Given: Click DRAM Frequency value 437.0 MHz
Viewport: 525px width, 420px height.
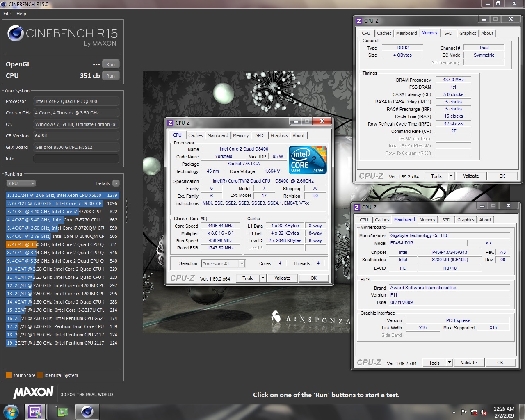Looking at the screenshot, I should click(x=453, y=80).
